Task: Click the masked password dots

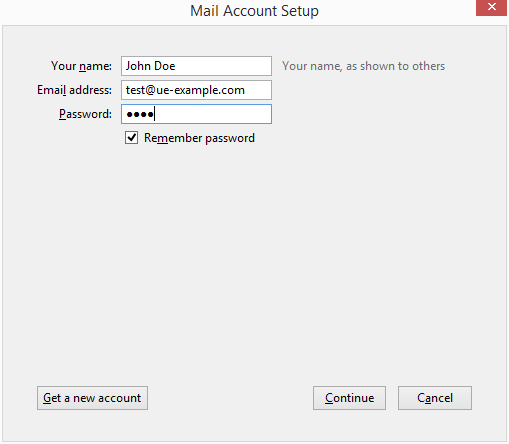Action: point(140,115)
